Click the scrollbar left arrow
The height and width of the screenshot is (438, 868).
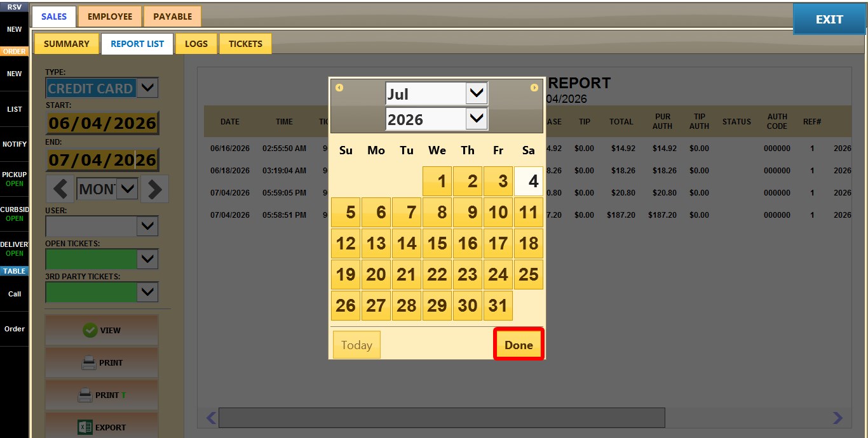coord(212,418)
